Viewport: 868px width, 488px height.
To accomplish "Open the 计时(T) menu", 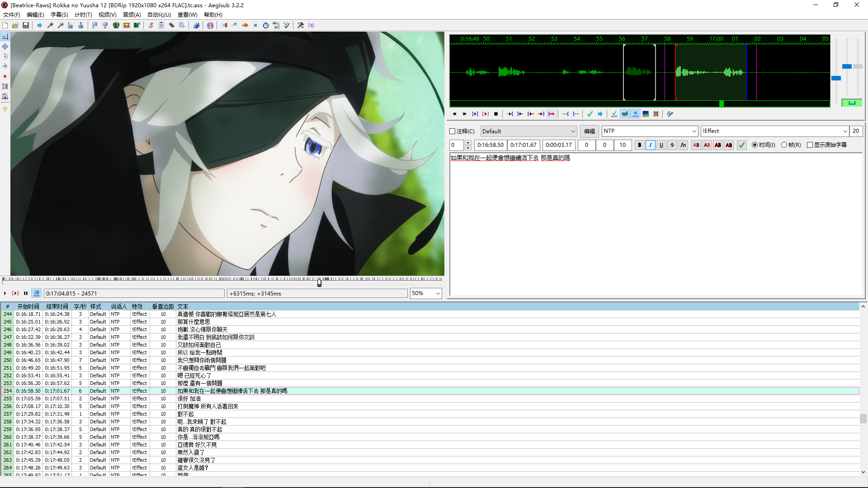I will coord(83,14).
